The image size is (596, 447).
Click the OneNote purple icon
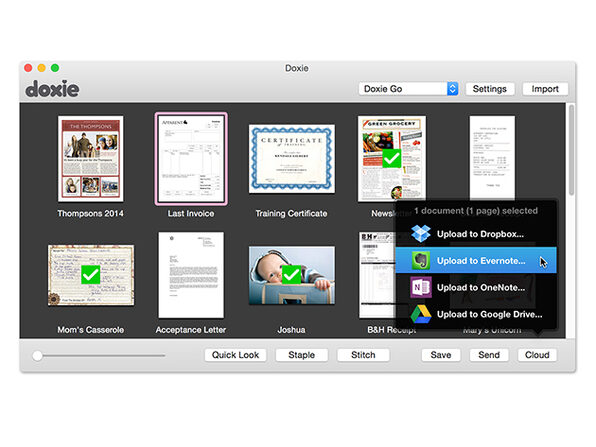tap(421, 287)
